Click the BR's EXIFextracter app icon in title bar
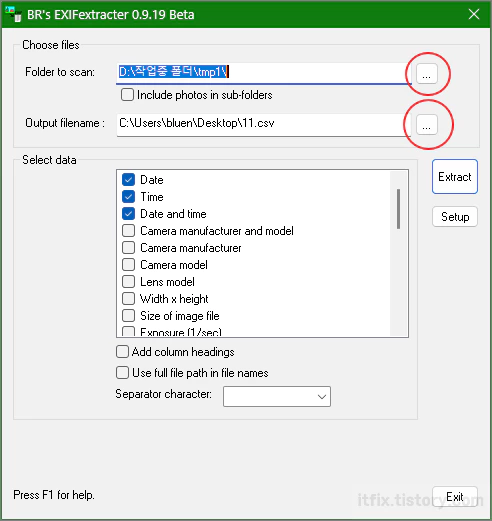This screenshot has height=521, width=492. coord(14,14)
